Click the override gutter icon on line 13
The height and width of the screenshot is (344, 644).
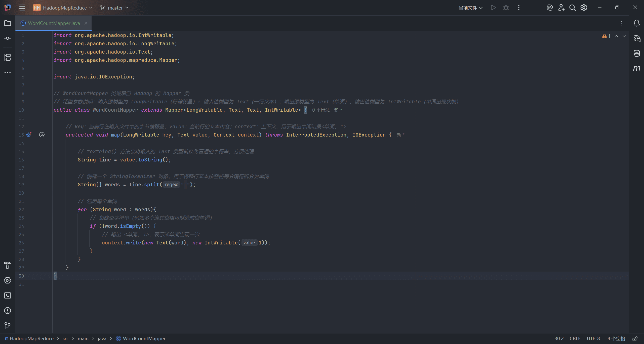coord(29,135)
